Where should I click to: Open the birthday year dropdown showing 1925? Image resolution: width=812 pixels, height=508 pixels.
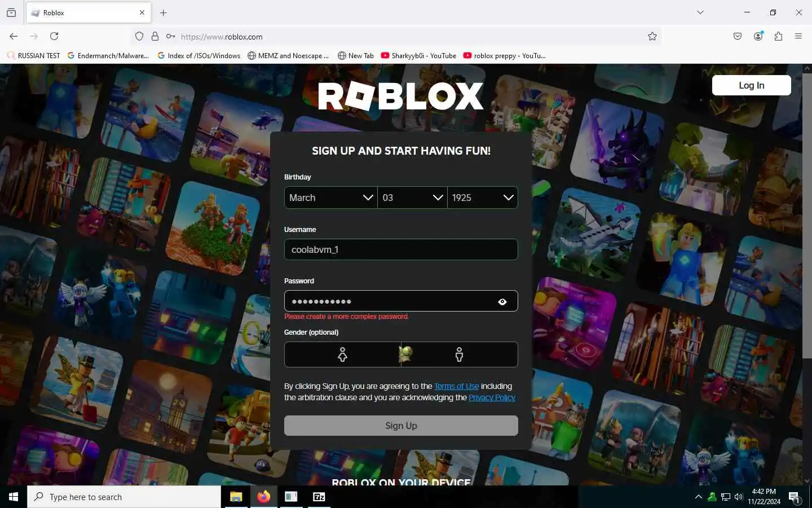pyautogui.click(x=483, y=198)
